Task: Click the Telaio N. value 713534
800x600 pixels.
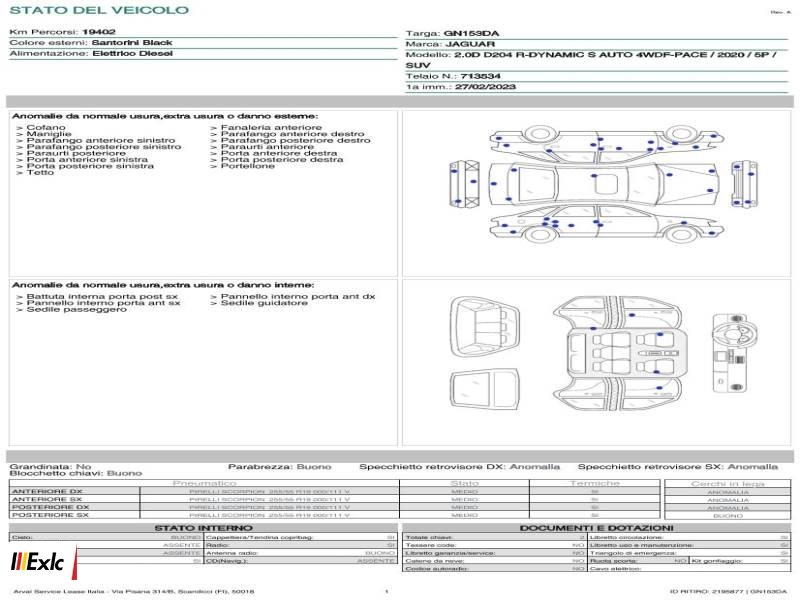Action: coord(480,77)
